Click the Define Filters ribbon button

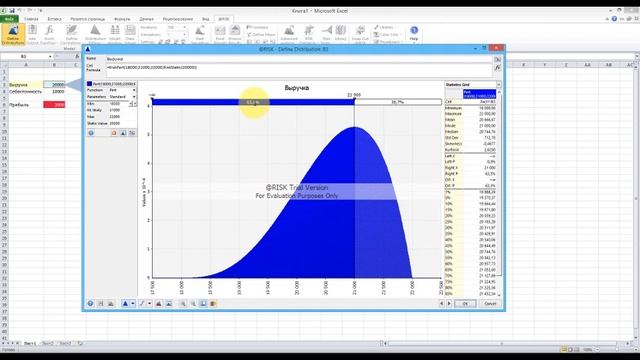[262, 35]
